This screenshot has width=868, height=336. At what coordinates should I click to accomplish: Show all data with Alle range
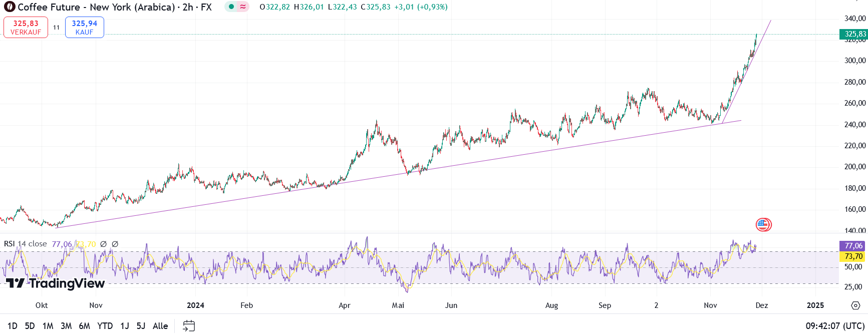160,326
